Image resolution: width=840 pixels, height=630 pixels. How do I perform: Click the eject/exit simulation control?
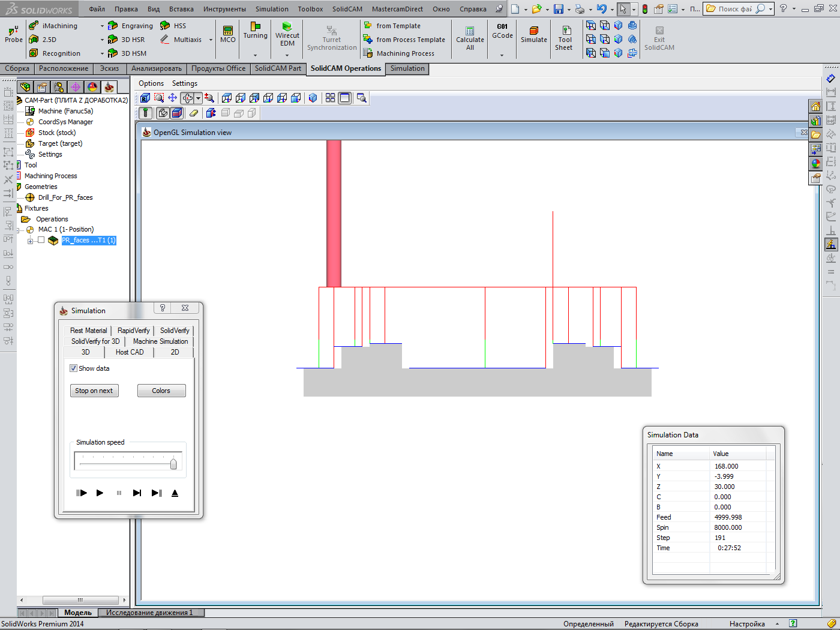[x=175, y=493]
